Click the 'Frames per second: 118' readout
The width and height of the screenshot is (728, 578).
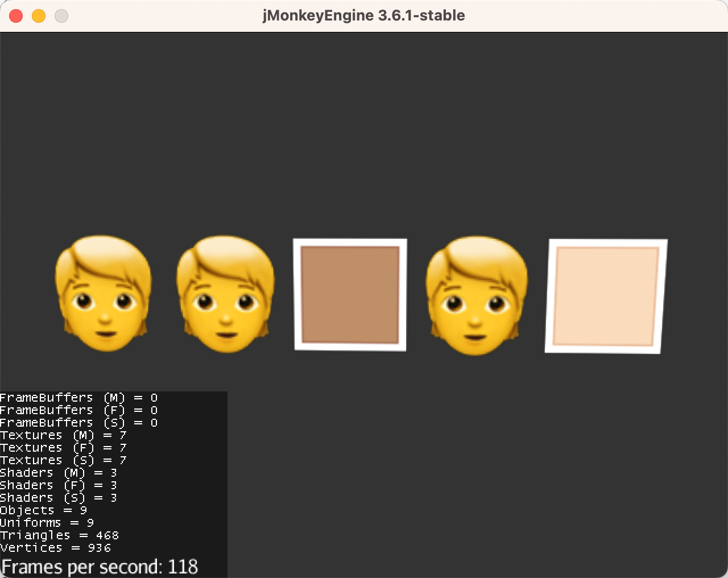point(100,567)
